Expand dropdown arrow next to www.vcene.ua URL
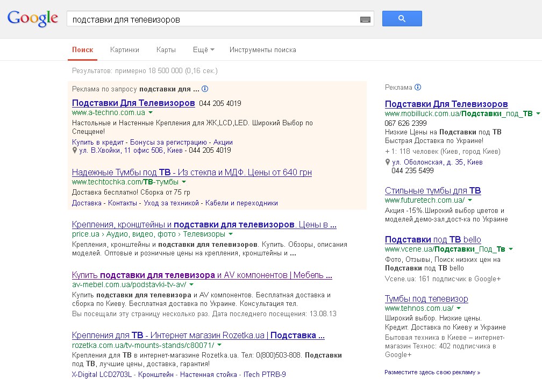542x392 pixels. coord(511,249)
